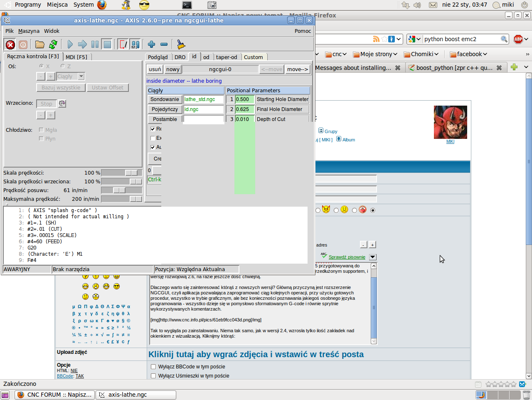
Task: Toggle block delete slash icon
Action: pyautogui.click(x=123, y=44)
